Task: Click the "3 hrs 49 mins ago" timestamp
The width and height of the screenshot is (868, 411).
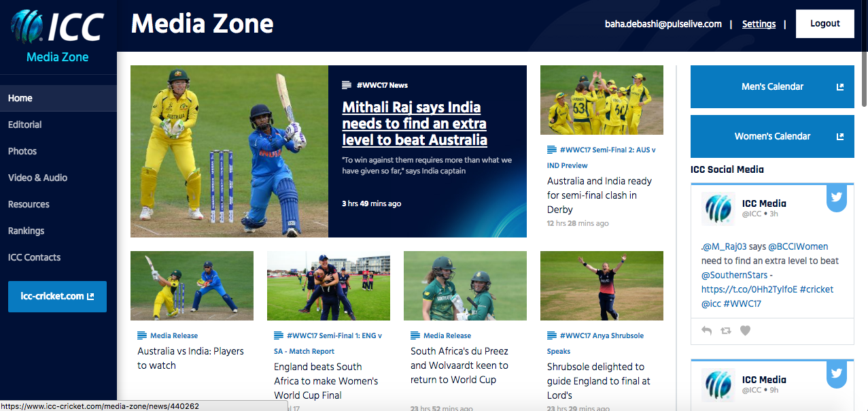Action: [x=371, y=203]
